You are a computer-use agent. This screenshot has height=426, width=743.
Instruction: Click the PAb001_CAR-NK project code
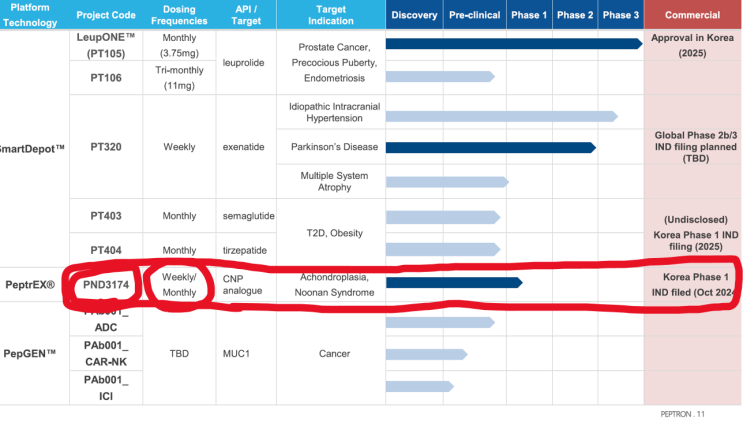[106, 353]
